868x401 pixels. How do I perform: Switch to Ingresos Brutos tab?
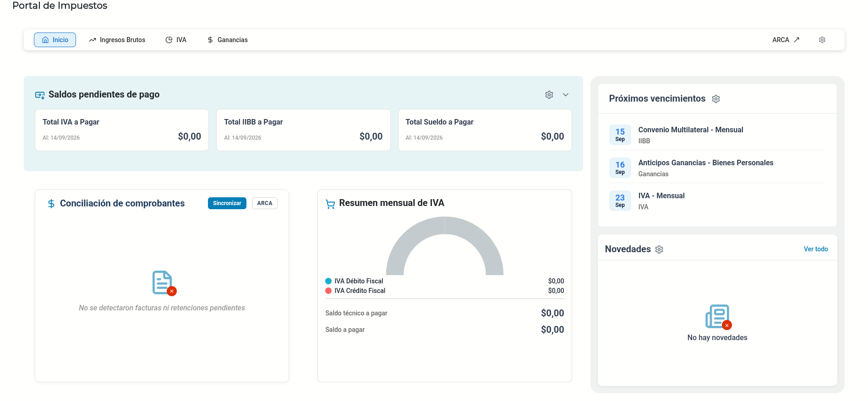117,40
